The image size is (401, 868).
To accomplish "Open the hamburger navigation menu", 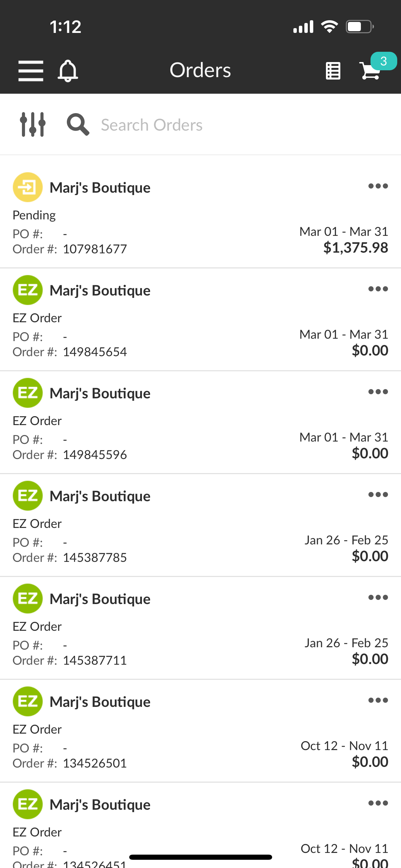I will [31, 71].
